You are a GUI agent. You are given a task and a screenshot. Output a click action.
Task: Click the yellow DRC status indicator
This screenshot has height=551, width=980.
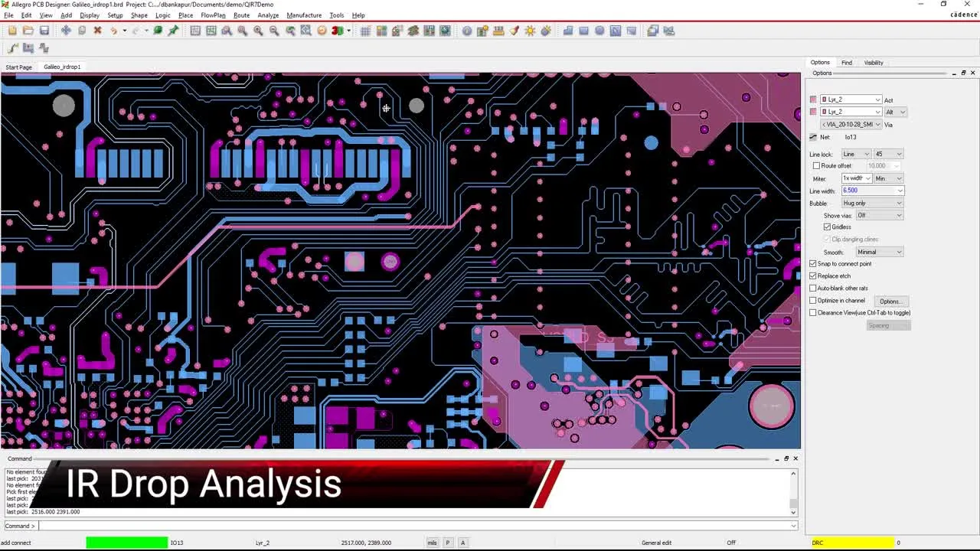click(x=853, y=543)
